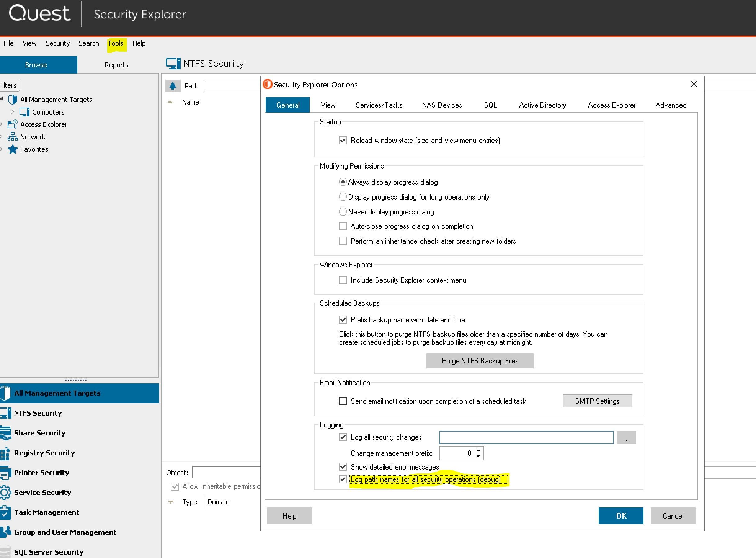This screenshot has width=756, height=558.
Task: Decrease the Change management prefix value
Action: pyautogui.click(x=478, y=456)
